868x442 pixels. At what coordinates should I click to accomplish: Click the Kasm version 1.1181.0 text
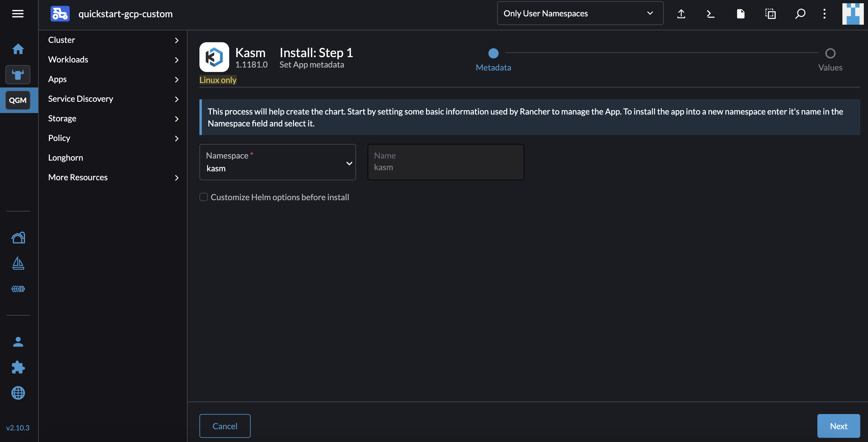251,65
